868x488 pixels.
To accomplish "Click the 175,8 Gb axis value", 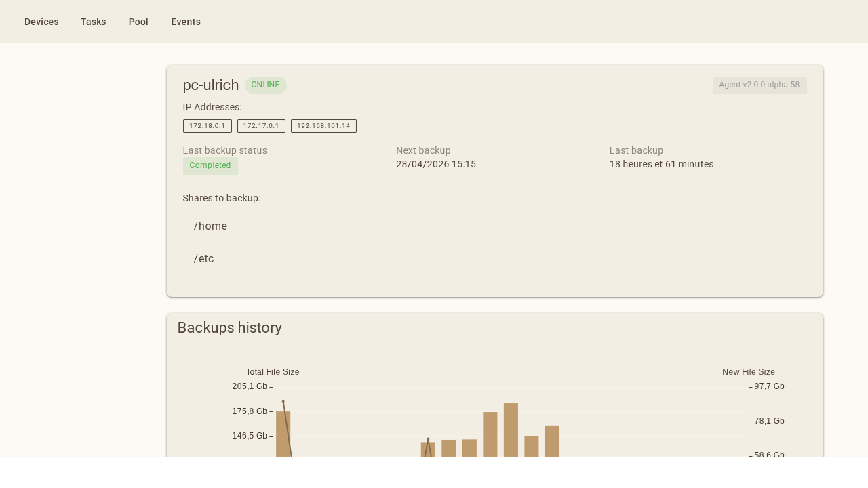I will pyautogui.click(x=250, y=411).
